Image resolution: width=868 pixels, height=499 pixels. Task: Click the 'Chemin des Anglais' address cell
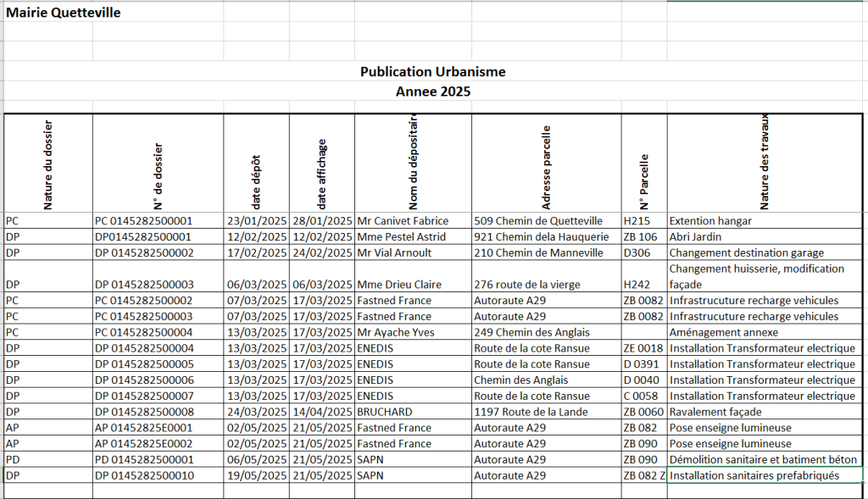click(547, 380)
